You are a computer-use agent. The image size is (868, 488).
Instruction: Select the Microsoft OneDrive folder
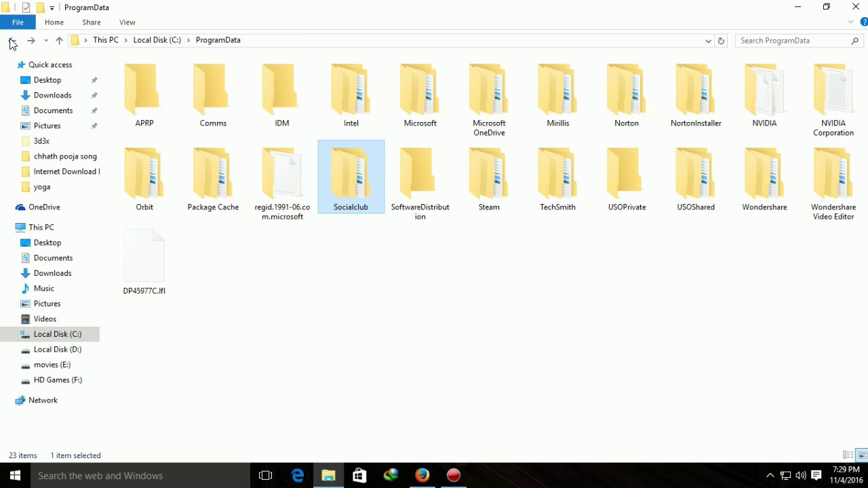[x=489, y=100]
